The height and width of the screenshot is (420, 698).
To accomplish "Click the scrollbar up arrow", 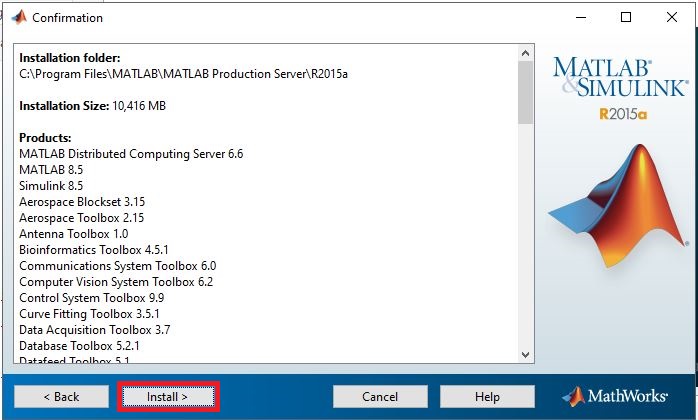I will click(x=525, y=53).
